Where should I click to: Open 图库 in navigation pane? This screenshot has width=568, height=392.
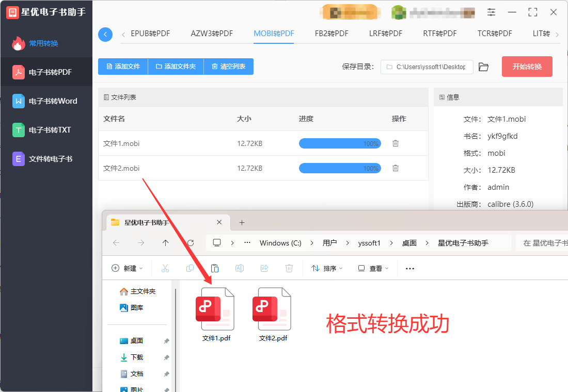point(132,307)
